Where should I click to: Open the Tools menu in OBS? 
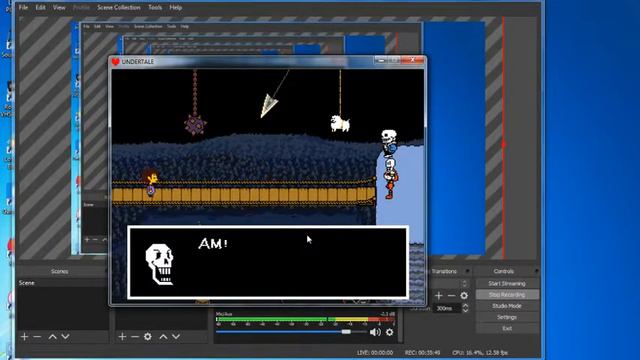pyautogui.click(x=155, y=7)
